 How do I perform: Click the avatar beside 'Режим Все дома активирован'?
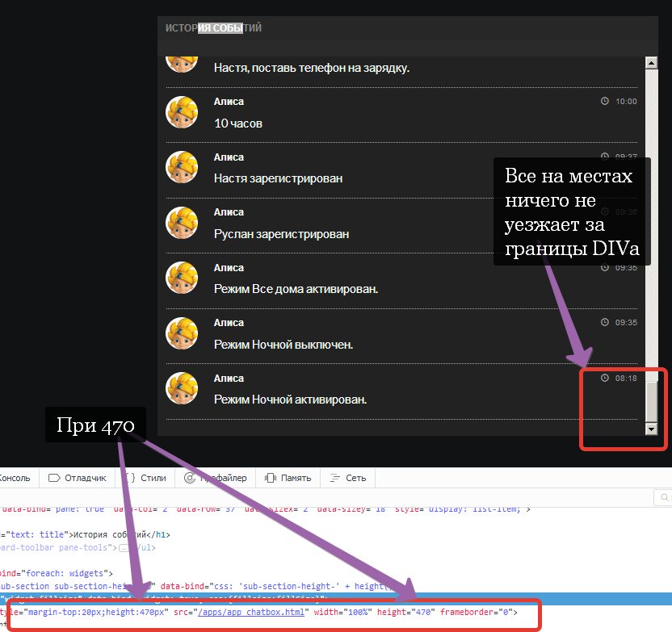click(182, 278)
